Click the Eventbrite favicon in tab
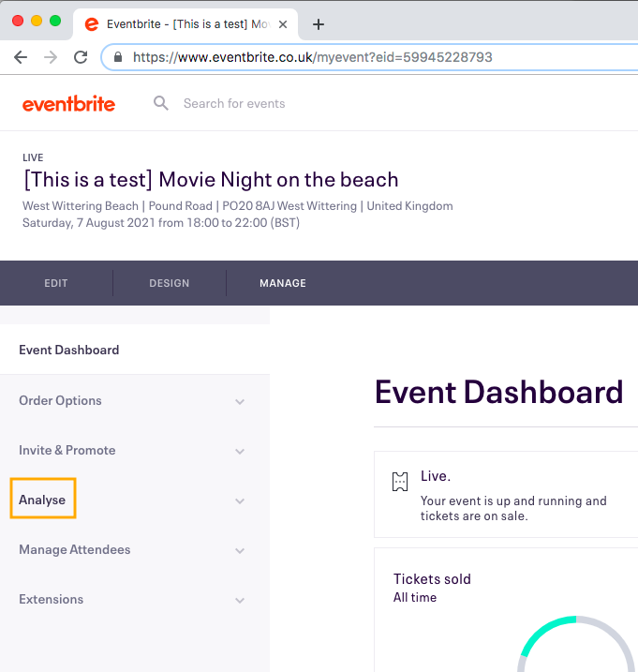The width and height of the screenshot is (638, 672). coord(91,24)
